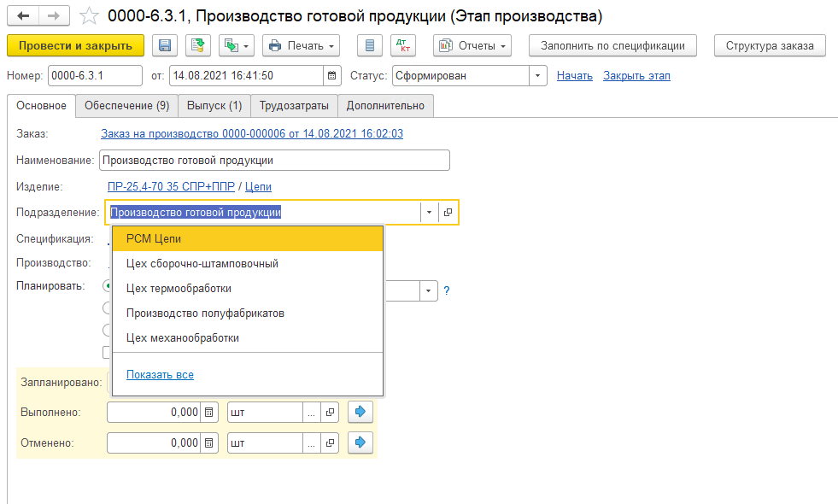The height and width of the screenshot is (504, 838).
Task: Open the create-based-on dropdown icon button
Action: tap(237, 45)
